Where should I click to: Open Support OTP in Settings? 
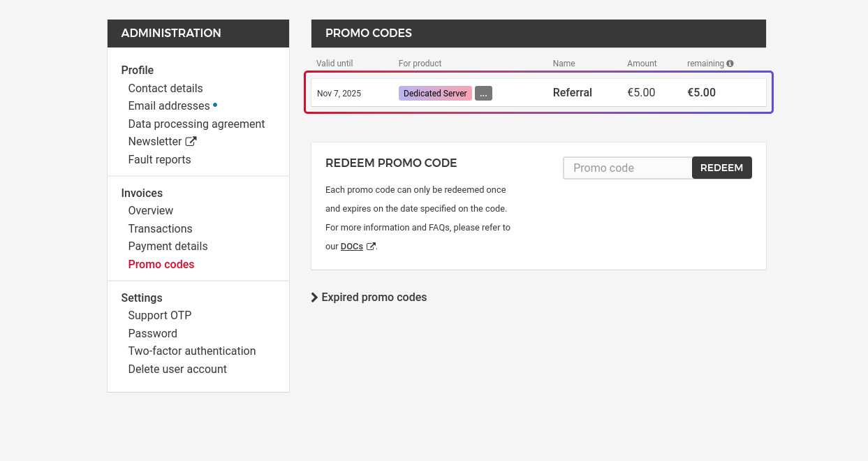point(159,315)
